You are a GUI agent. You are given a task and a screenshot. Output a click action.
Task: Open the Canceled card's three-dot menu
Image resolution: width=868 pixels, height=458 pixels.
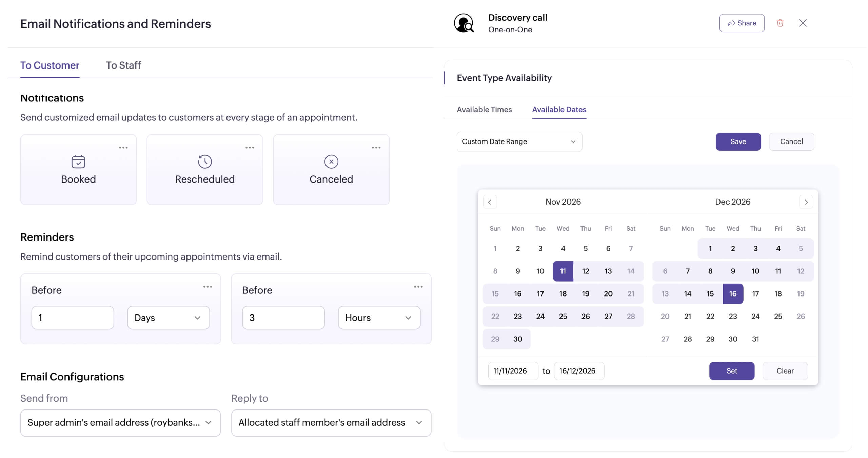[376, 148]
